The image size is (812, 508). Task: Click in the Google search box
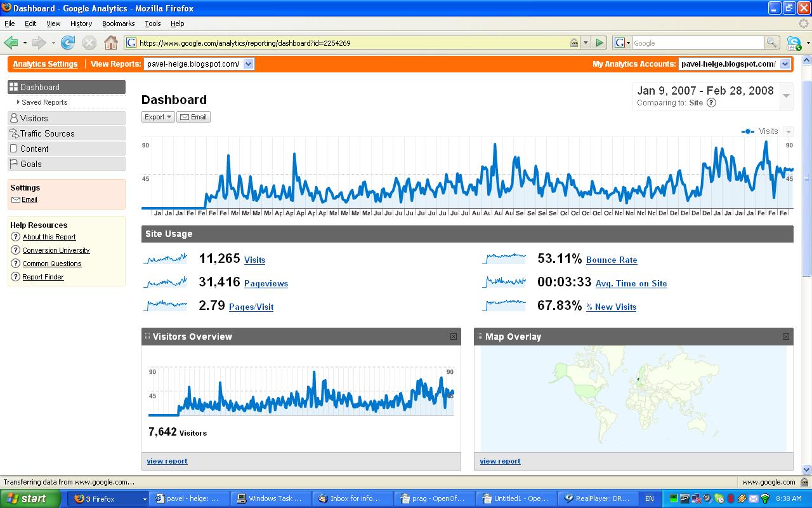pyautogui.click(x=698, y=43)
